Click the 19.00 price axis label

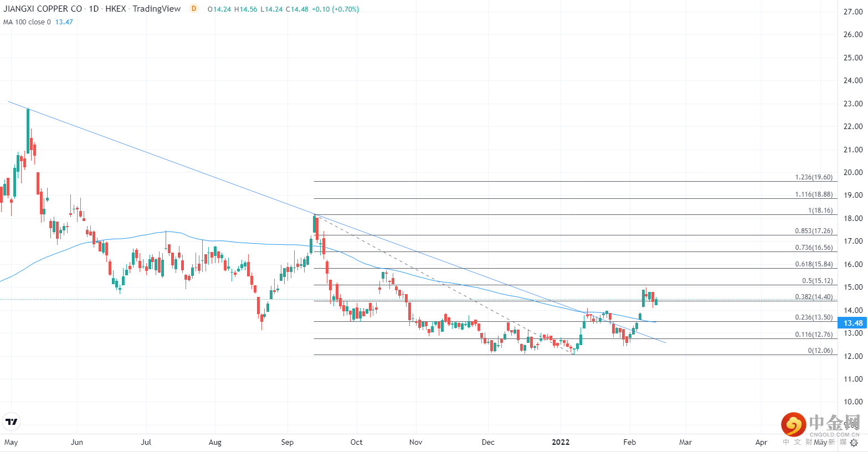pos(853,195)
